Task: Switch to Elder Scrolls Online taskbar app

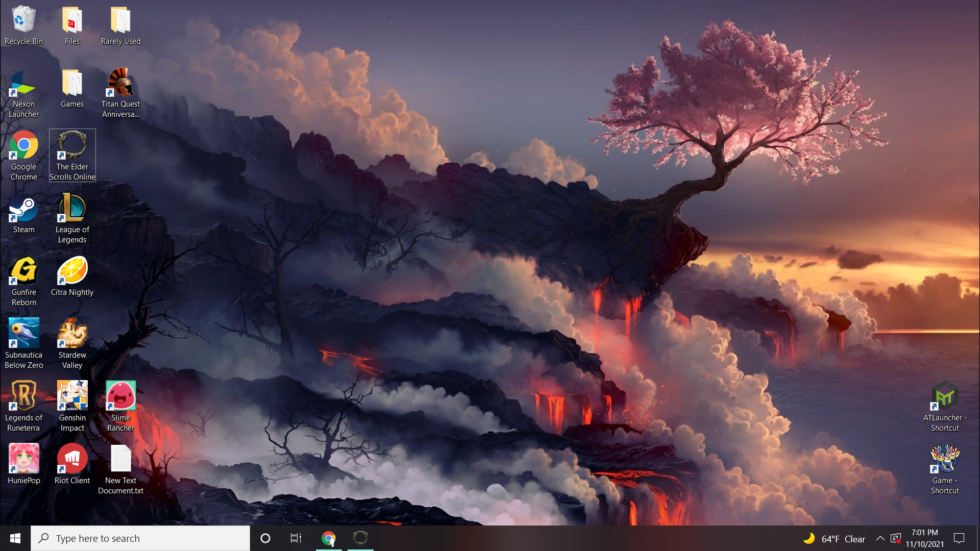Action: 360,538
